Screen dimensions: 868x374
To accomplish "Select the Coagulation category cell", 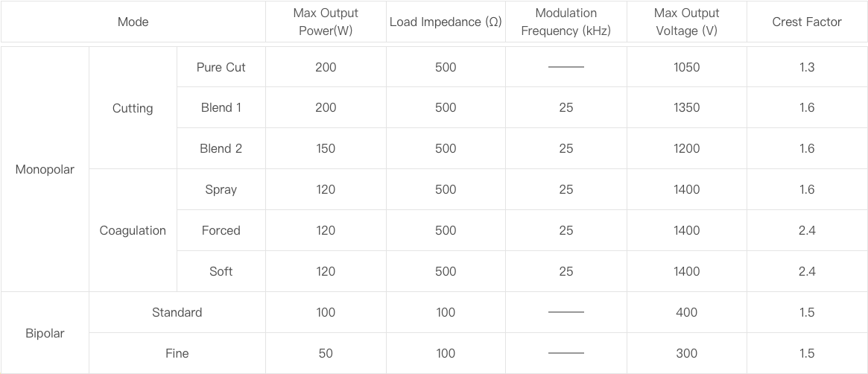I will point(133,230).
